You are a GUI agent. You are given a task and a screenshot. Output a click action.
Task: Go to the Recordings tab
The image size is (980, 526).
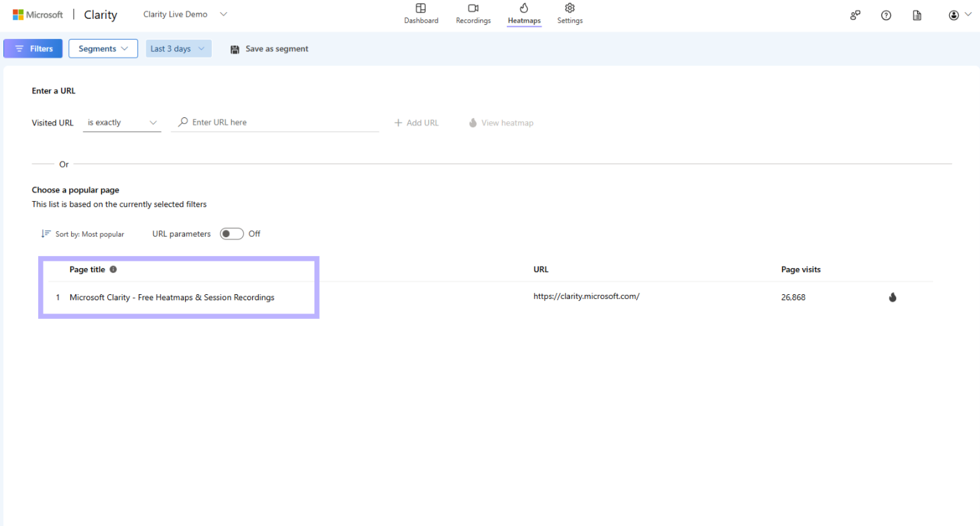[x=473, y=14]
